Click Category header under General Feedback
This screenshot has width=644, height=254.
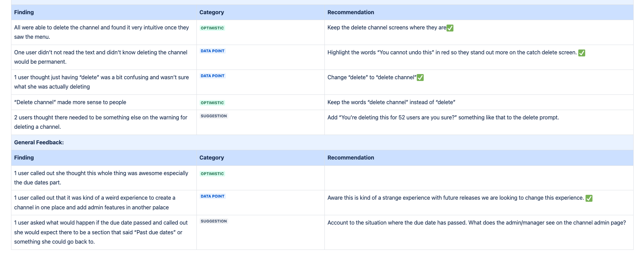coord(212,157)
